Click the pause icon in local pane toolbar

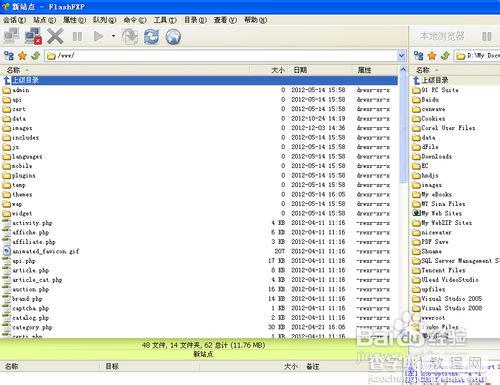coord(487,36)
